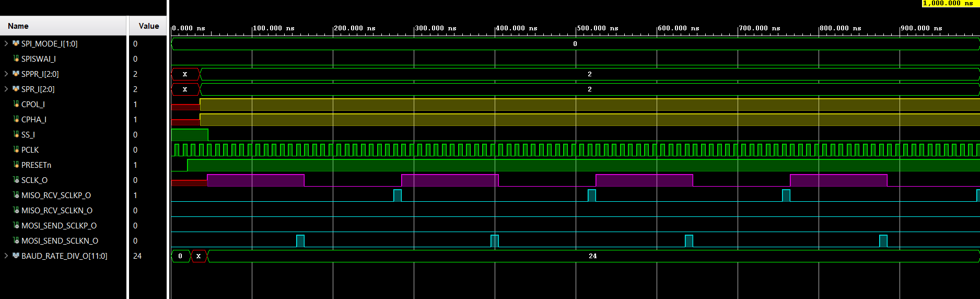The width and height of the screenshot is (980, 299).
Task: Click the Value column header
Action: coord(148,26)
